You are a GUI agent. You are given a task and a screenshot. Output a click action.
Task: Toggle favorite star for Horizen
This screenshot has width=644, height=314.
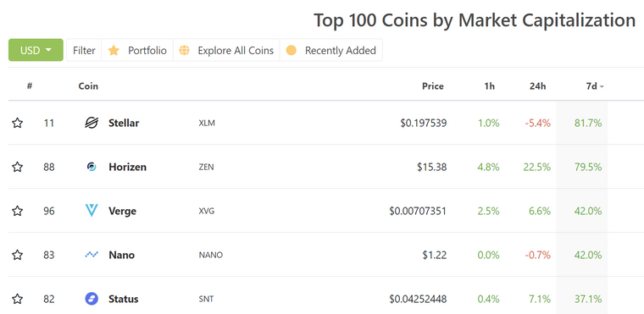[x=17, y=167]
